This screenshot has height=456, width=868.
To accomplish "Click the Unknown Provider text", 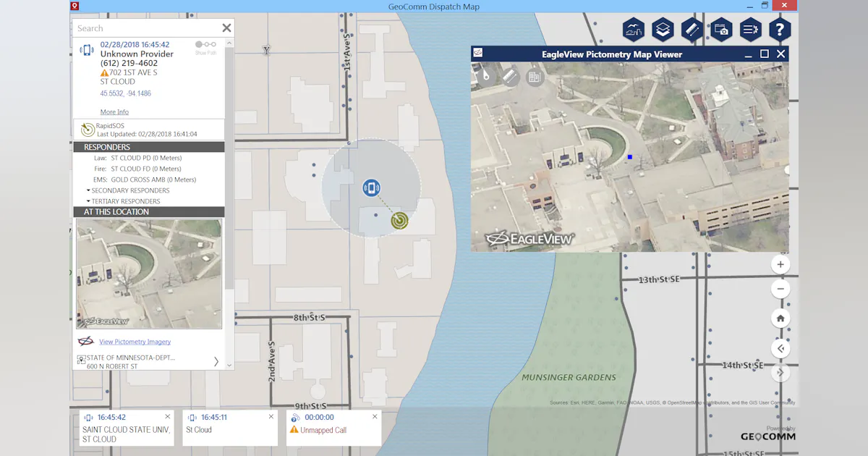I will click(x=137, y=54).
